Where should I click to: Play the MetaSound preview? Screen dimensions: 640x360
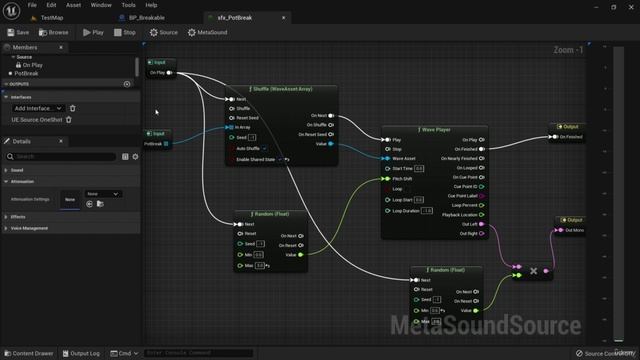[93, 32]
